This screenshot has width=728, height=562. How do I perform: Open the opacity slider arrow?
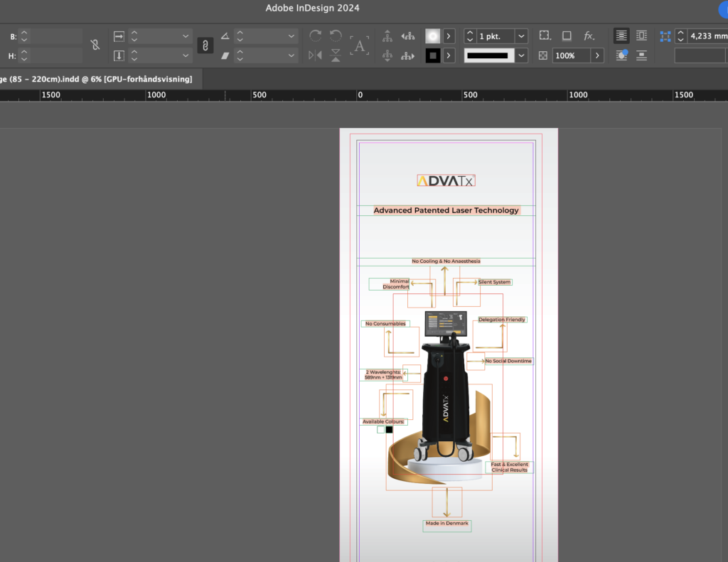pyautogui.click(x=597, y=55)
